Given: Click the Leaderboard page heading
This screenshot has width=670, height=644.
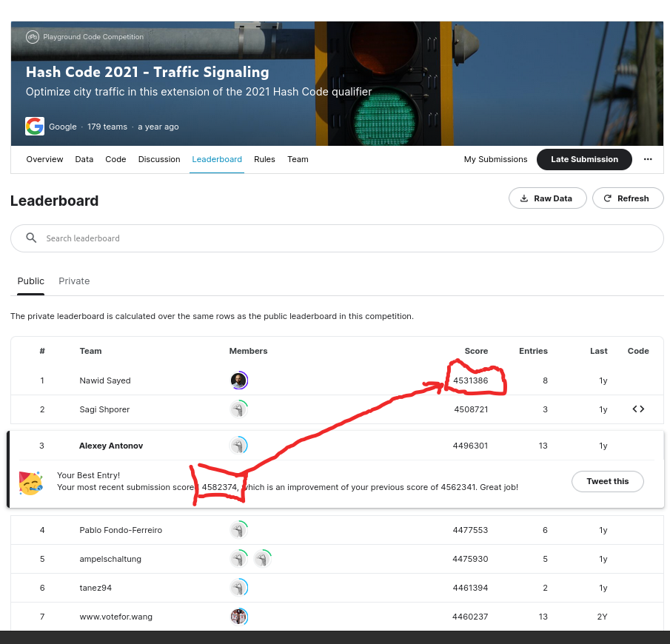Looking at the screenshot, I should pyautogui.click(x=54, y=201).
